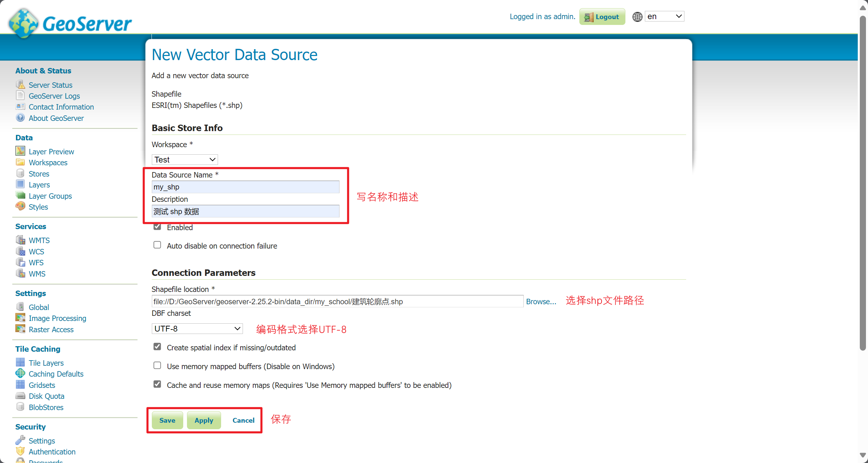The image size is (868, 463).
Task: Click the Layers icon in sidebar
Action: (20, 184)
